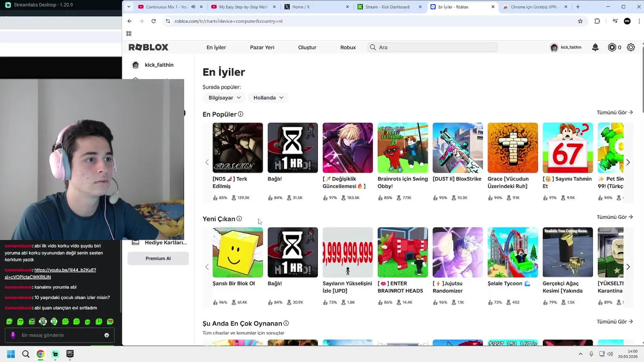644x362 pixels.
Task: Open emoji picker in chat box
Action: click(107, 335)
